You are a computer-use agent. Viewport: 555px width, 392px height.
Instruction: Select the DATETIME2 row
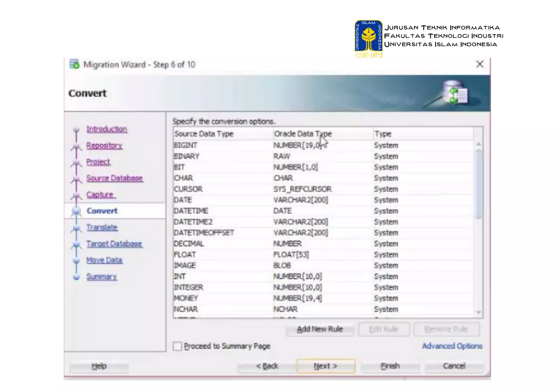click(323, 222)
